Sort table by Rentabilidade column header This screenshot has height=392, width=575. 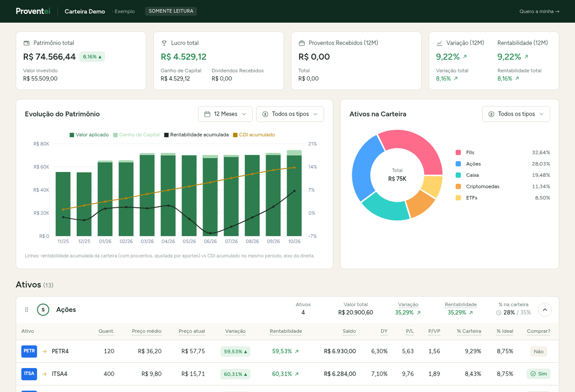(286, 331)
